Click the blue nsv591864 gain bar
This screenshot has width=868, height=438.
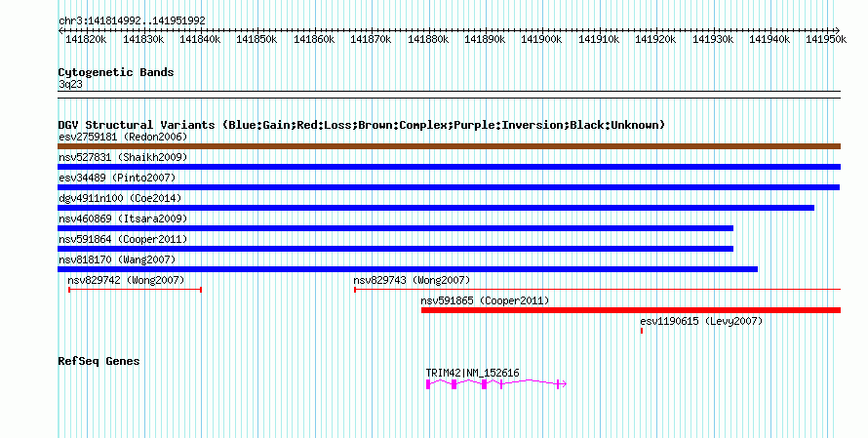click(395, 249)
